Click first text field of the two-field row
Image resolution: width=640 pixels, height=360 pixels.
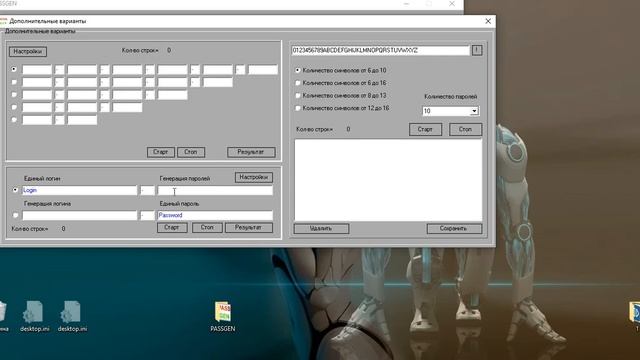(x=37, y=120)
